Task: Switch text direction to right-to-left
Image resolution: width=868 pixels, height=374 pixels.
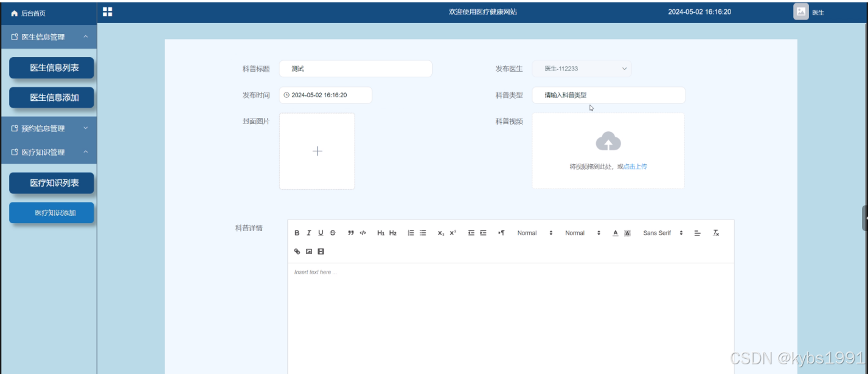Action: 501,233
